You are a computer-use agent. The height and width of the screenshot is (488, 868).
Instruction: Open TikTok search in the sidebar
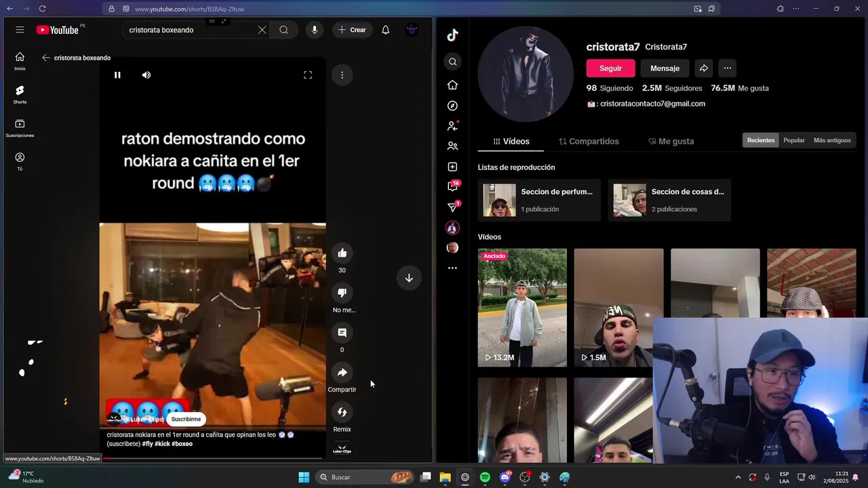(x=452, y=62)
